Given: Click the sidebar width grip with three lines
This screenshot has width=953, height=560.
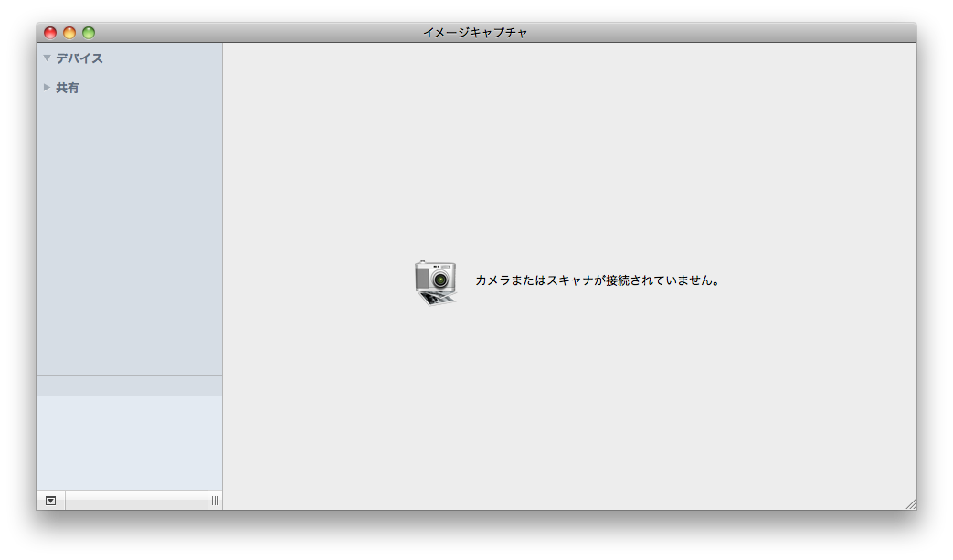Looking at the screenshot, I should point(215,501).
